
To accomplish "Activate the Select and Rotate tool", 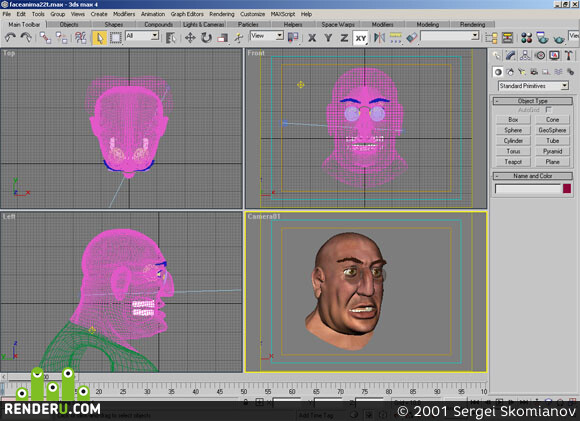I will 206,38.
